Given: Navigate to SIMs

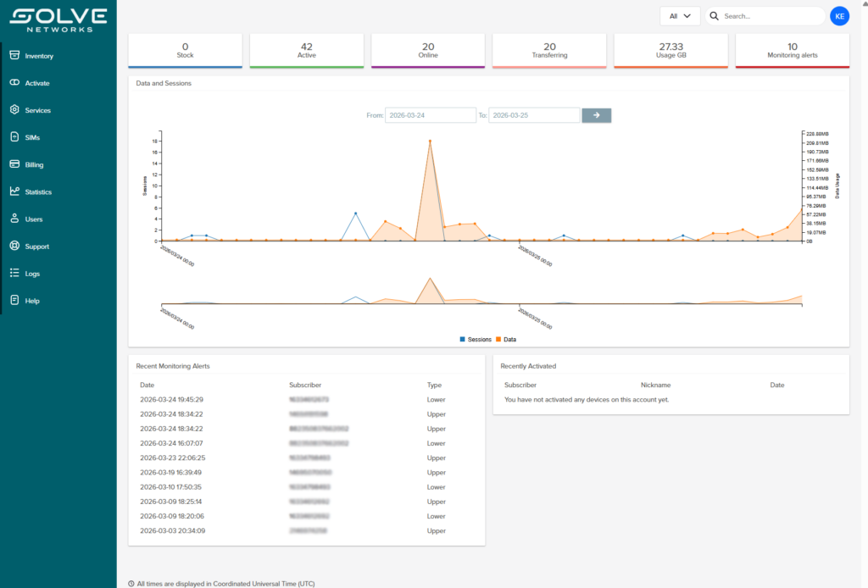Looking at the screenshot, I should pyautogui.click(x=32, y=137).
